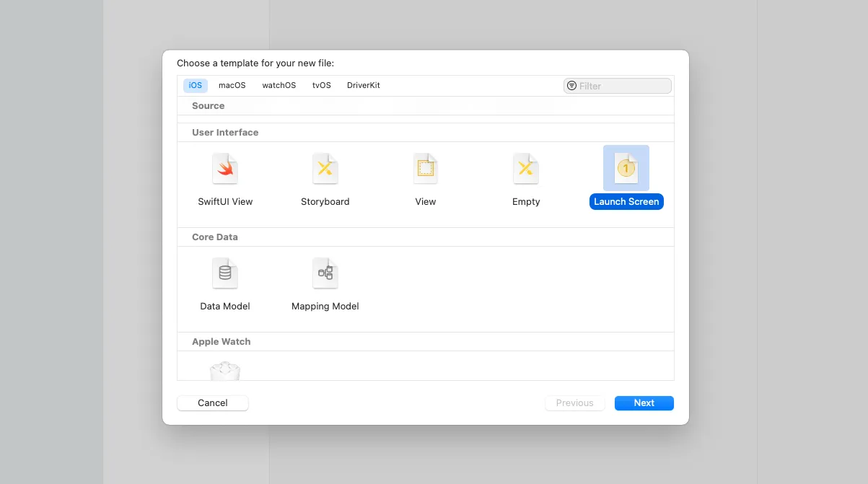Select the Storyboard template icon
The height and width of the screenshot is (484, 868).
click(325, 169)
